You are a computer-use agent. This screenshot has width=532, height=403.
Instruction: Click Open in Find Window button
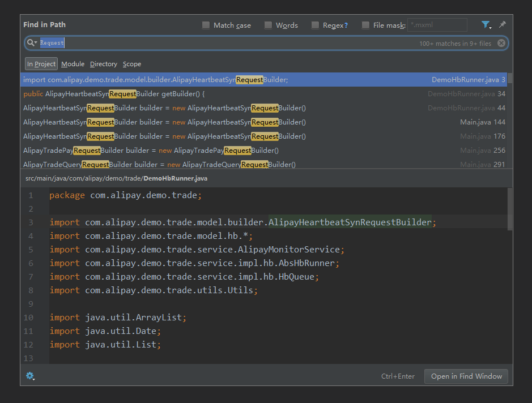[x=466, y=376]
